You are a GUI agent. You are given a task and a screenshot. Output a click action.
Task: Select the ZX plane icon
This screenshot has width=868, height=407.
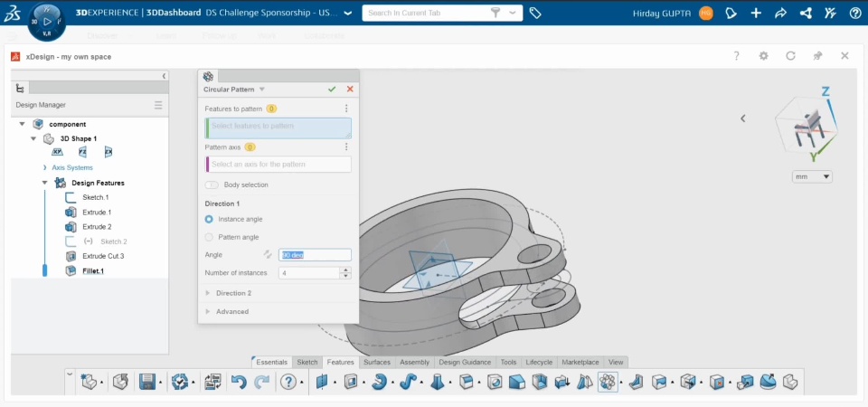pos(108,152)
